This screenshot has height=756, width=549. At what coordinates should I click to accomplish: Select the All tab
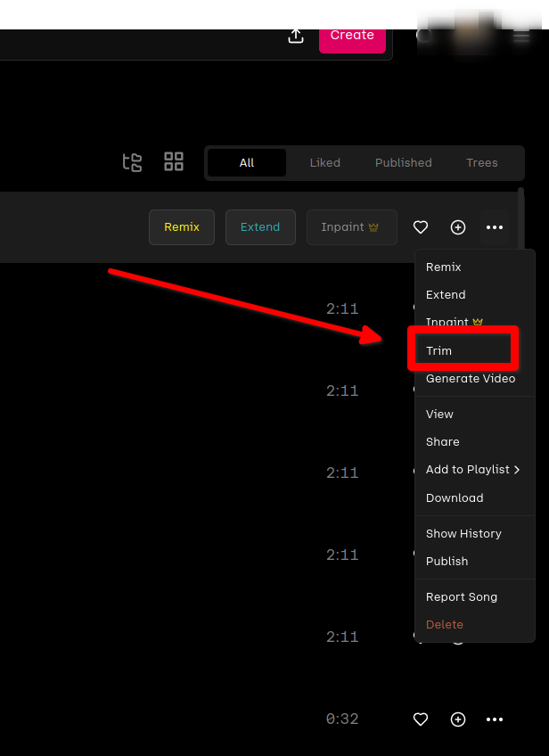(x=247, y=163)
